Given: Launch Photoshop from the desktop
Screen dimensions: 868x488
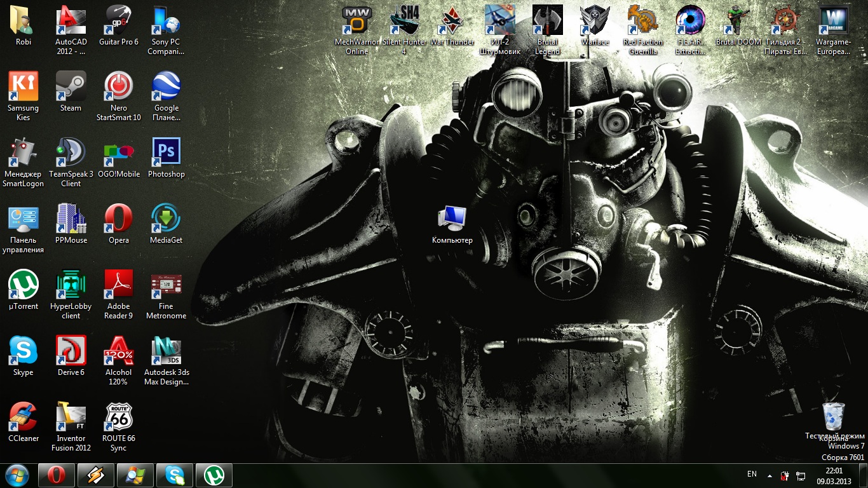Looking at the screenshot, I should [x=166, y=152].
